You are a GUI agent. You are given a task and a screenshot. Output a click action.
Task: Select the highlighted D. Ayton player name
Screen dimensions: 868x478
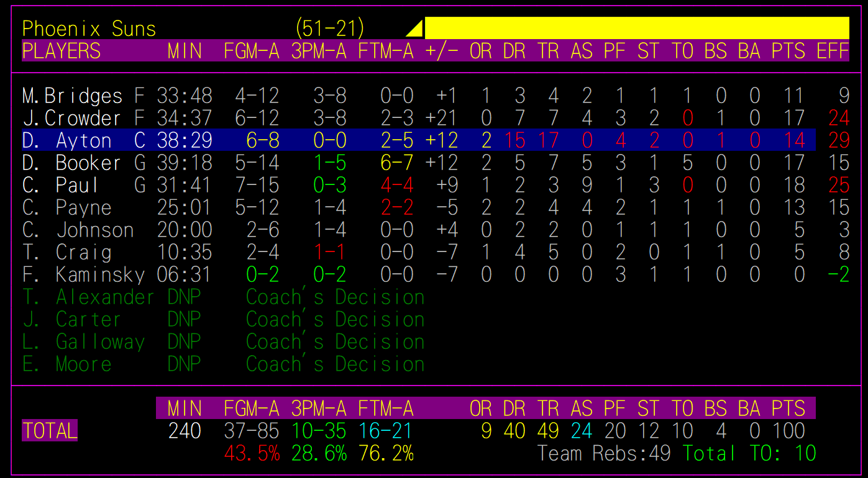66,140
